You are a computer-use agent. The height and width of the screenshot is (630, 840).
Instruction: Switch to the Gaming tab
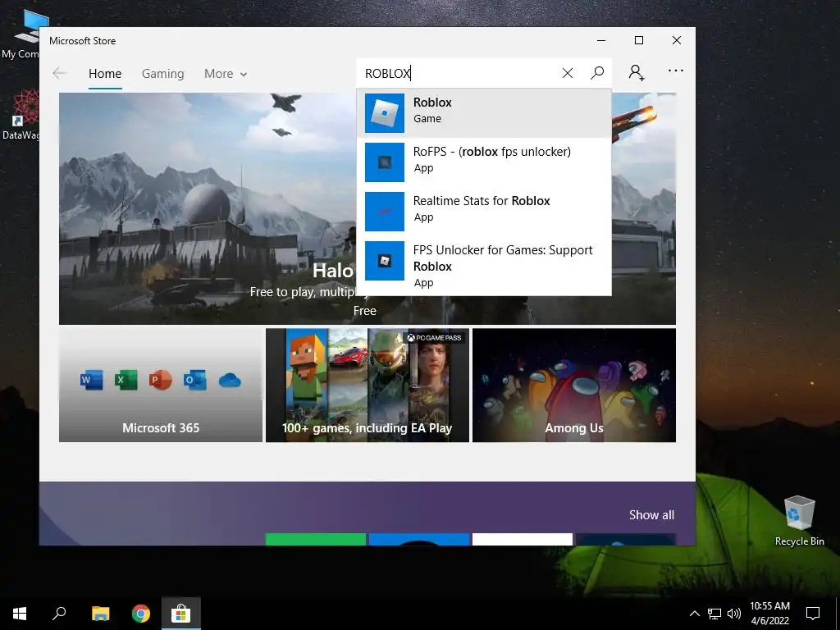[163, 73]
